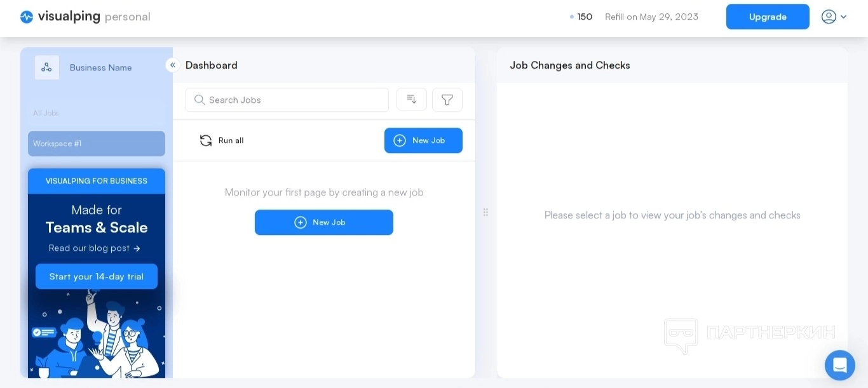Click the Upgrade button

[768, 17]
